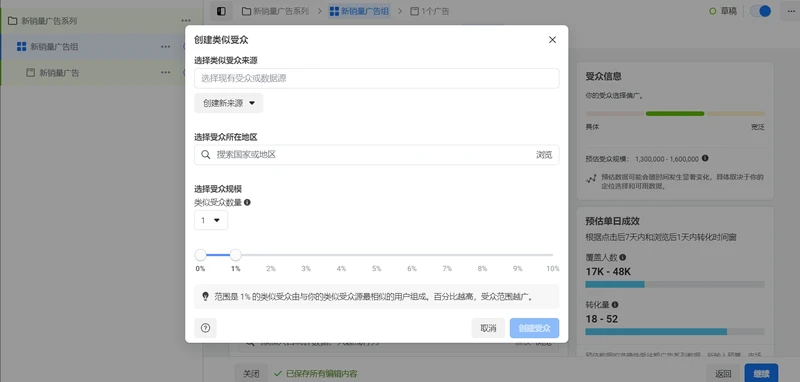The height and width of the screenshot is (382, 800).
Task: Toggle the 草稿 status switch
Action: point(761,11)
